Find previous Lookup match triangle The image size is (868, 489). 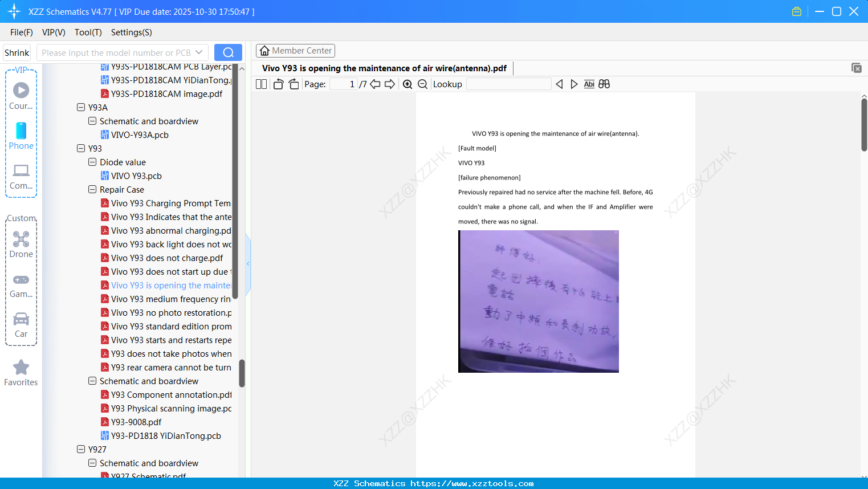(559, 84)
